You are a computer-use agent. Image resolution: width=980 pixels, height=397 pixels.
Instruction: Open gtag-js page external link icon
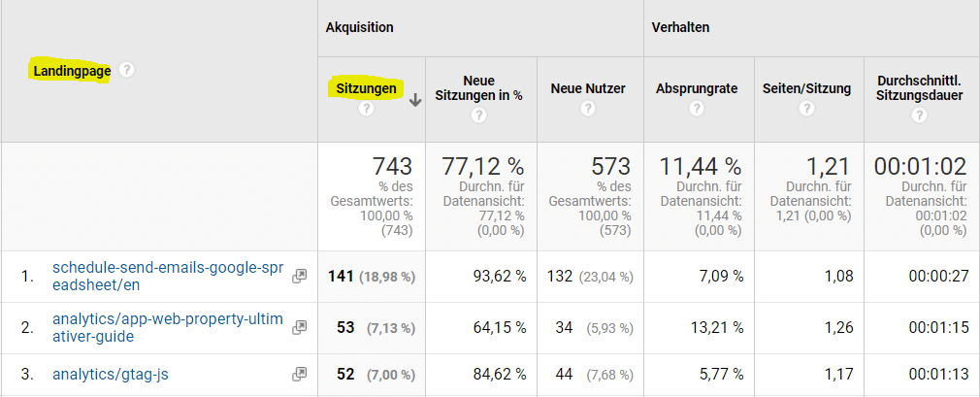click(300, 374)
